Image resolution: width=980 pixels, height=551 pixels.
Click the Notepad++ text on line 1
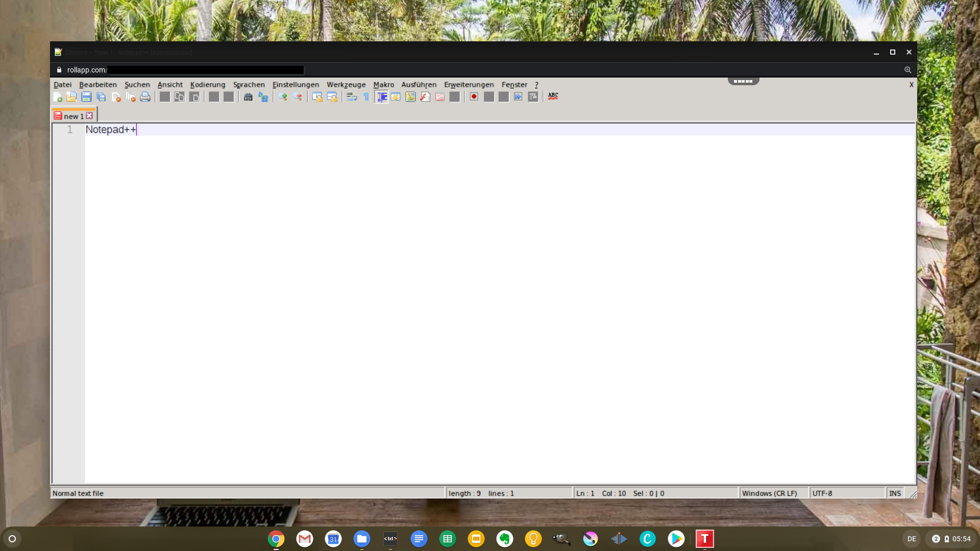(111, 130)
